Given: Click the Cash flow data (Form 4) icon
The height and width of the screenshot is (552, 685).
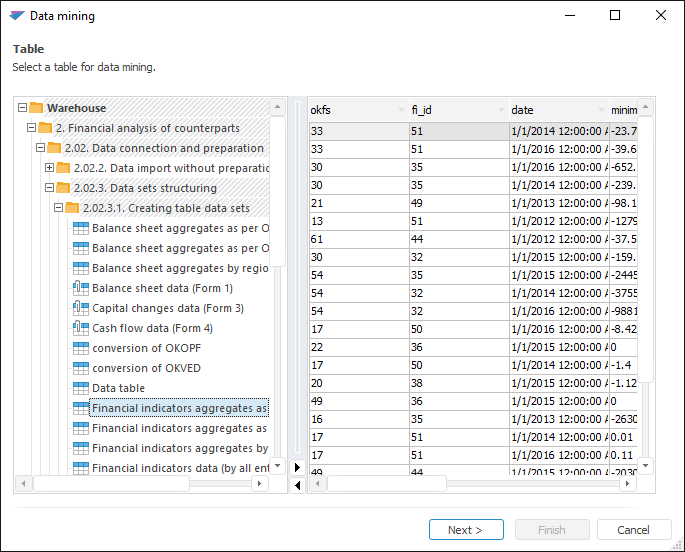Looking at the screenshot, I should tap(82, 328).
